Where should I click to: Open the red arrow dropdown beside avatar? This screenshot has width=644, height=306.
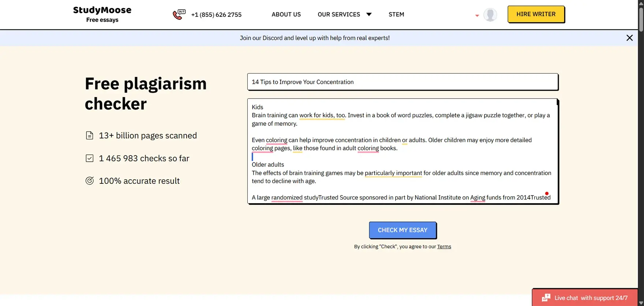(x=477, y=16)
